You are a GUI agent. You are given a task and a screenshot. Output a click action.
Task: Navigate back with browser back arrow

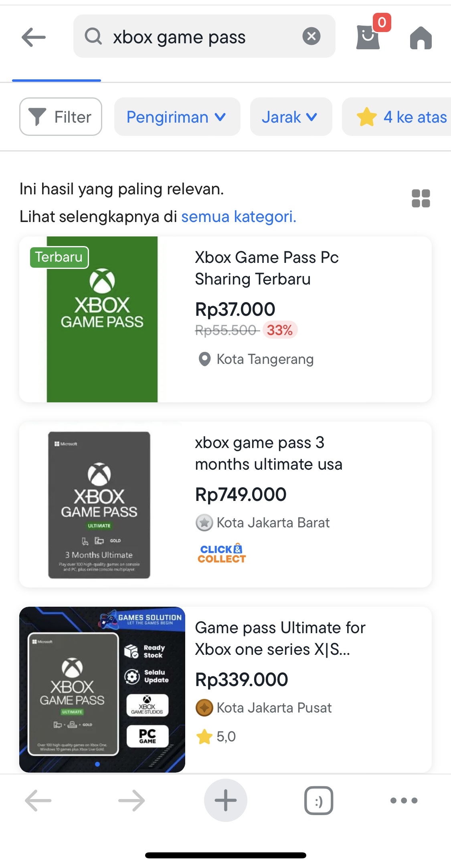(38, 801)
